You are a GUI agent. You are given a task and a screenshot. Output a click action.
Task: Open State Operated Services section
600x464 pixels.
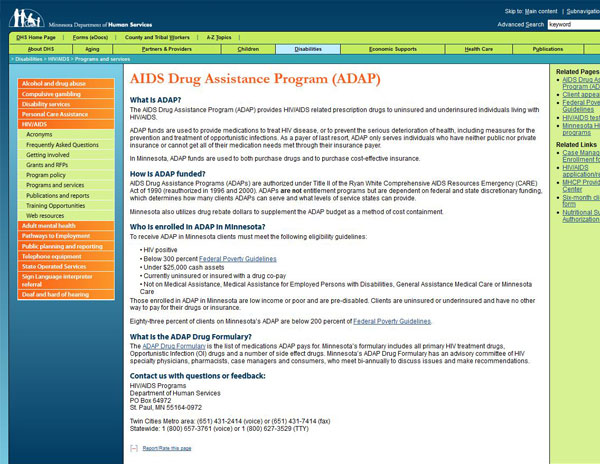click(66, 266)
